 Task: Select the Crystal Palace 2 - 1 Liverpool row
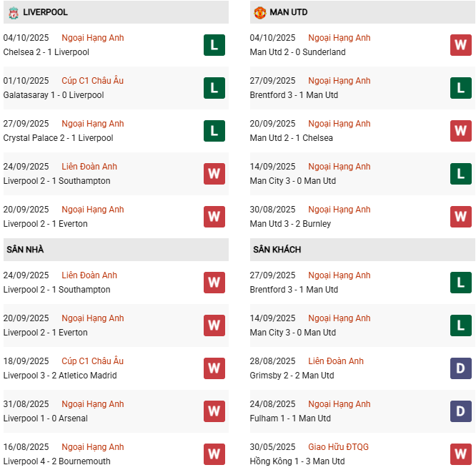click(x=59, y=138)
